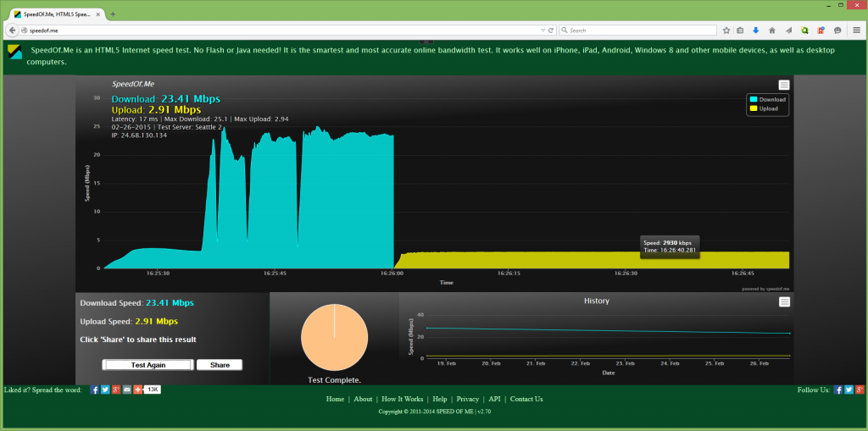Open the About footer link

(363, 399)
